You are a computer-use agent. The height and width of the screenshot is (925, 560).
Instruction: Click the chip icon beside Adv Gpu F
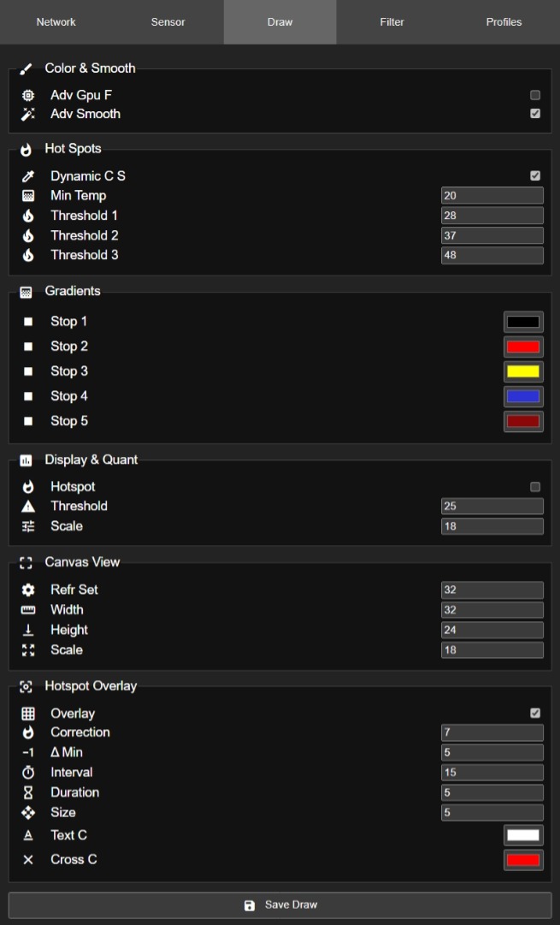click(x=28, y=95)
